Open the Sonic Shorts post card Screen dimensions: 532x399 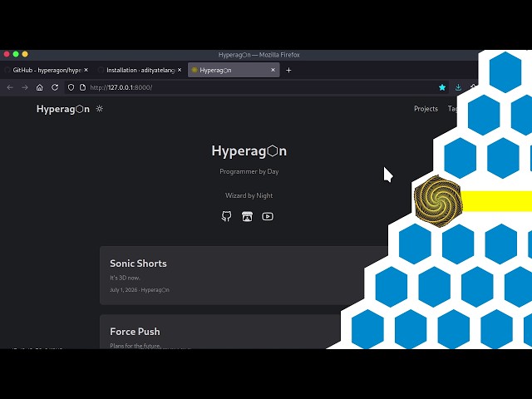[244, 275]
